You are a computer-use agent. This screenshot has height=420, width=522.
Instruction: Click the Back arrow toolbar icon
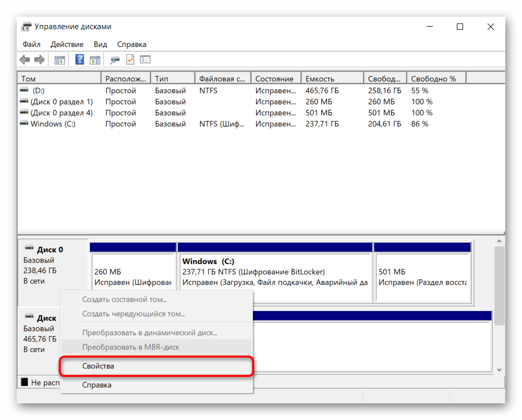coord(25,60)
